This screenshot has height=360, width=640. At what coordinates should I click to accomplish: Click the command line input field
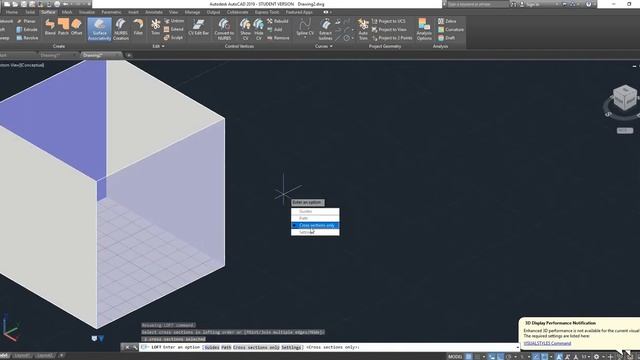tap(329, 347)
